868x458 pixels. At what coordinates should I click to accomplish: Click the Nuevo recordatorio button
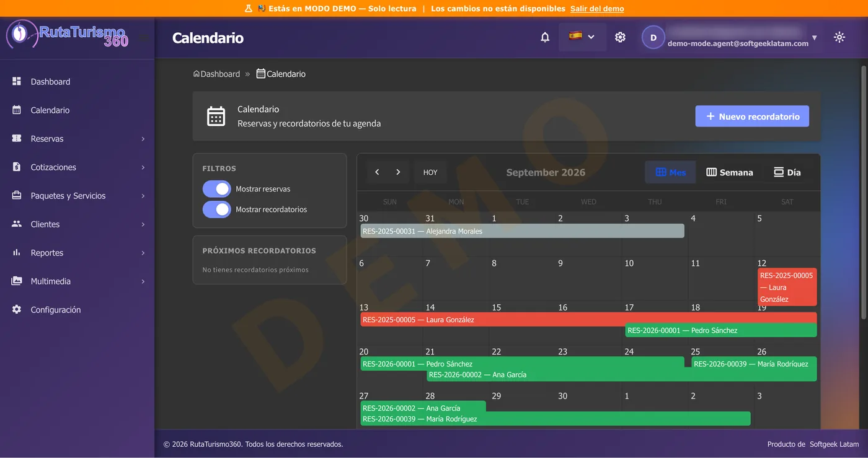click(752, 116)
